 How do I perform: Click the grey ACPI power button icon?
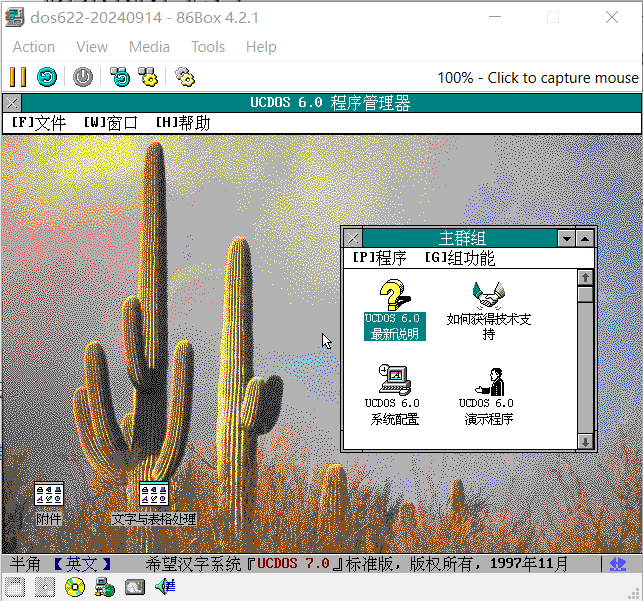(83, 77)
